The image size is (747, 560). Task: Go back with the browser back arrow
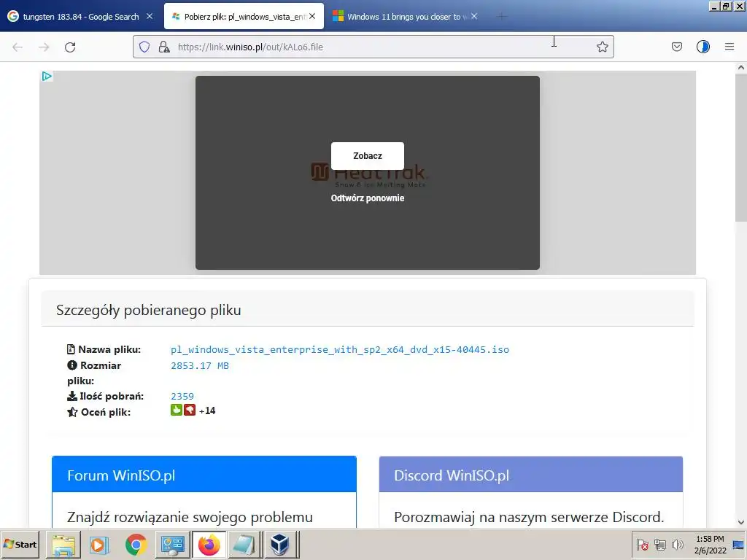coord(18,47)
